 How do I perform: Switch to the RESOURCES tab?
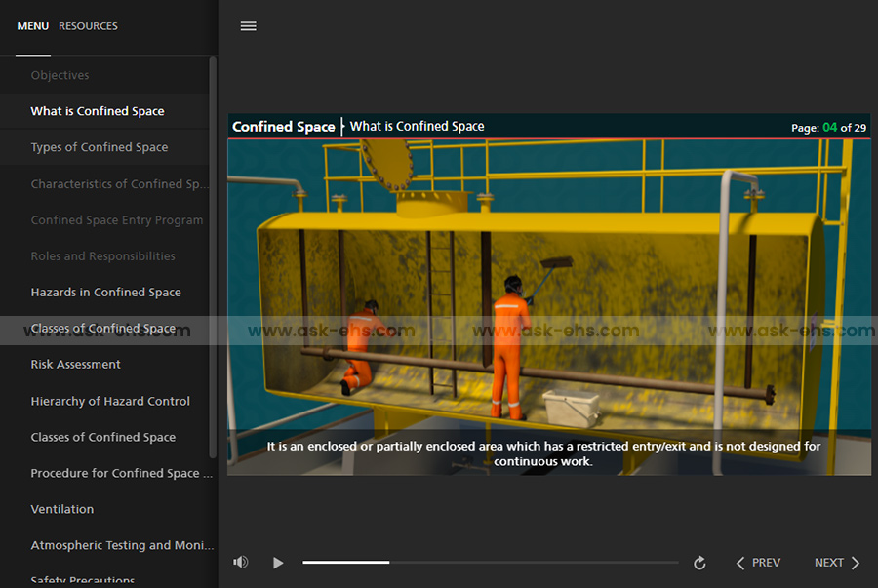pos(88,26)
